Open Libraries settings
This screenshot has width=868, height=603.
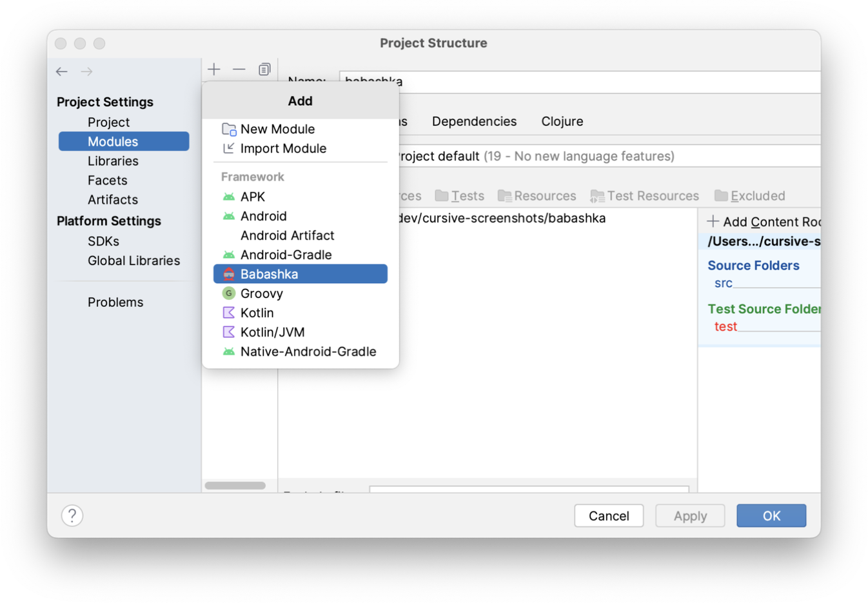click(113, 161)
